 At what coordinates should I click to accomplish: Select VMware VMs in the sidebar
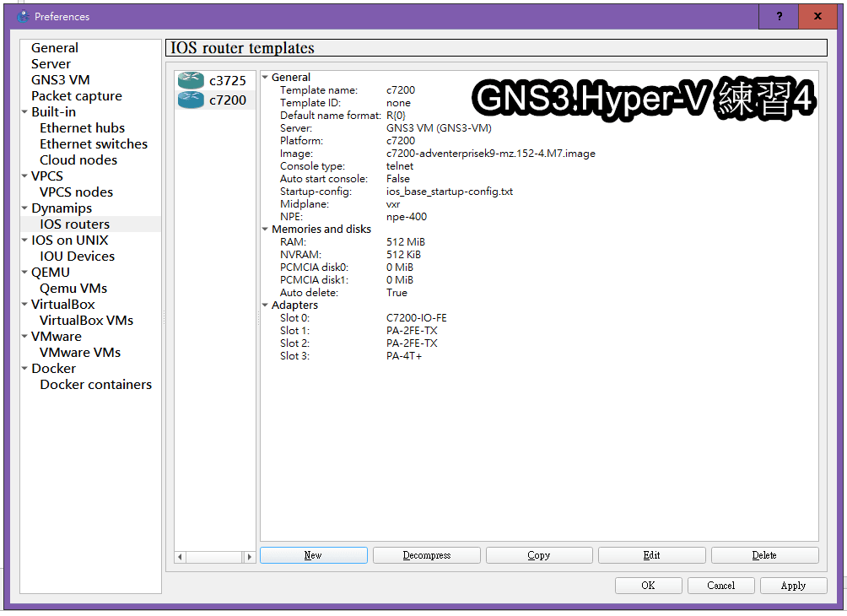click(80, 353)
